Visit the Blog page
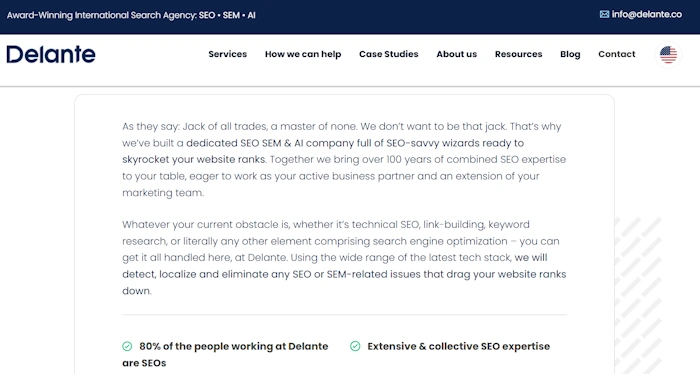 click(570, 54)
